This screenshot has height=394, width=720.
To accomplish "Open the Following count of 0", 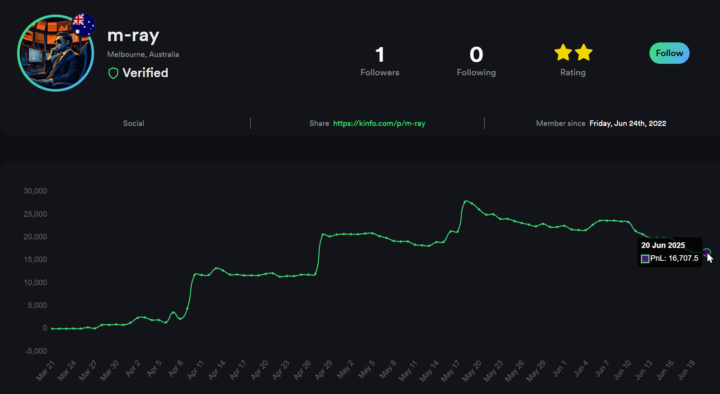I will coord(476,55).
